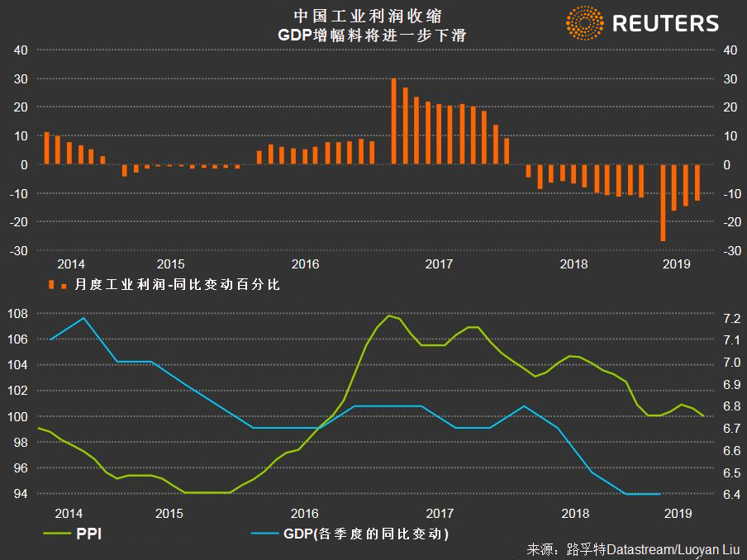This screenshot has height=560, width=747.
Task: Click the 102 value on the PPI axis
Action: [x=17, y=391]
